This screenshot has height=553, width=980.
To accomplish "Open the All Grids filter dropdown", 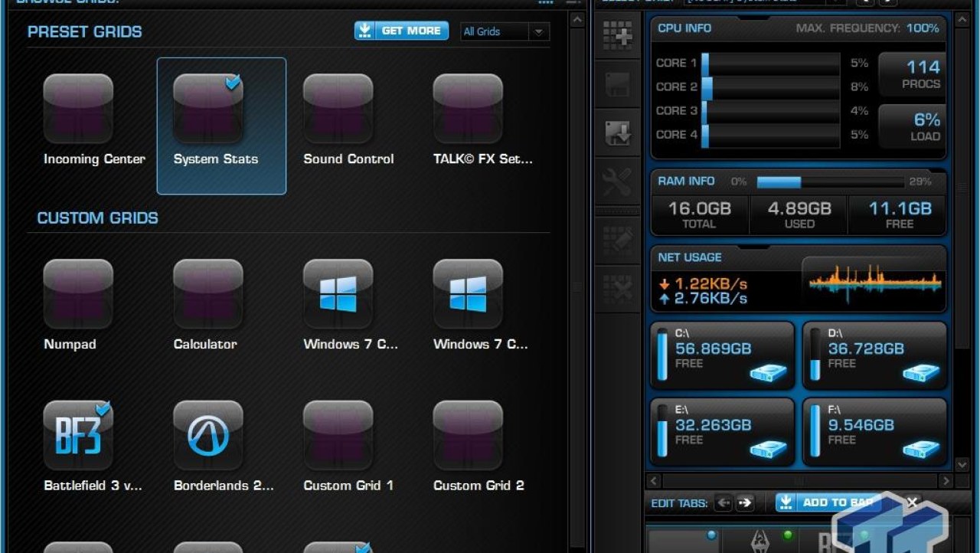I will tap(505, 31).
